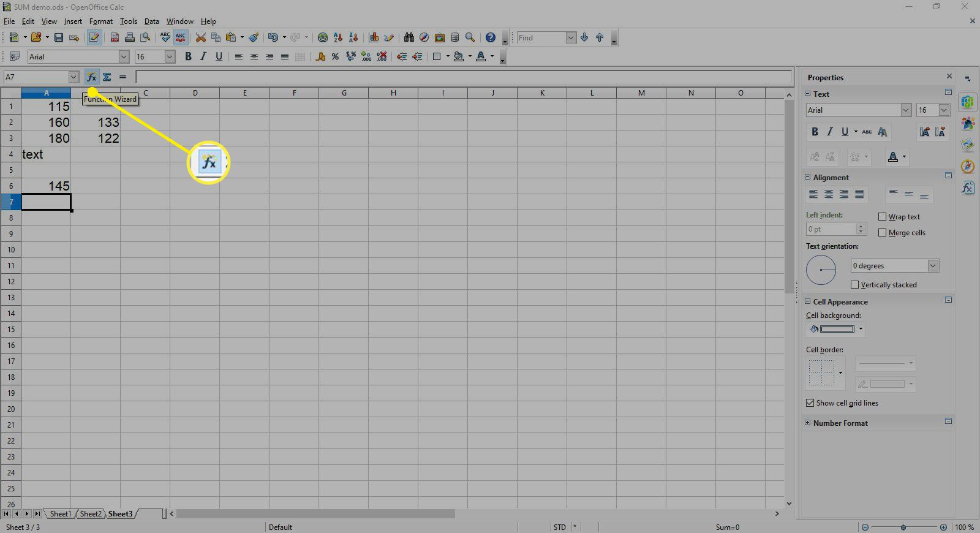The height and width of the screenshot is (533, 980).
Task: Open the Styles and Formatting sidebar deck
Action: click(x=968, y=124)
